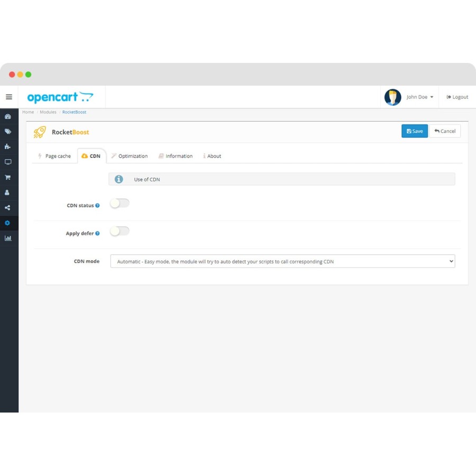Image resolution: width=476 pixels, height=476 pixels.
Task: Click the Use of CDN info icon
Action: point(118,179)
